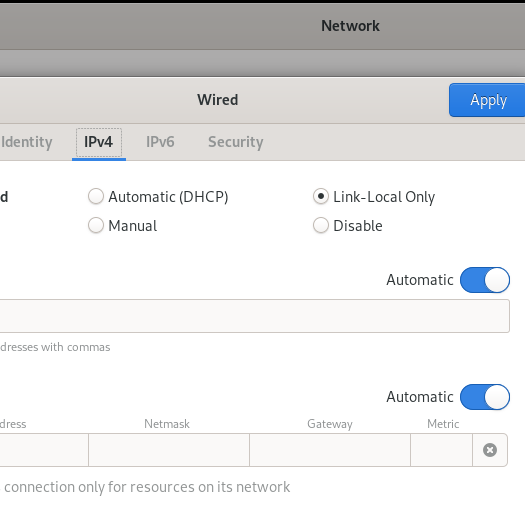Go to the Security tab
The width and height of the screenshot is (525, 525).
click(x=236, y=142)
